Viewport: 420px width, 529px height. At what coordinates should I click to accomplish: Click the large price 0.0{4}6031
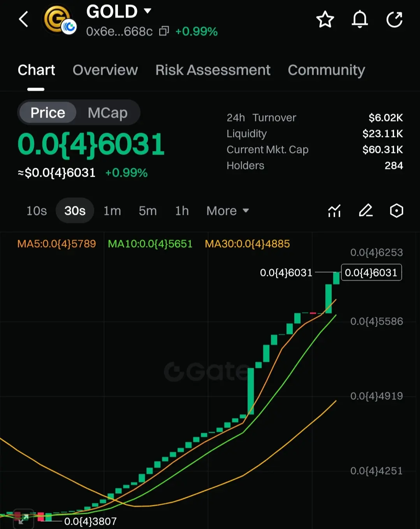(x=91, y=144)
